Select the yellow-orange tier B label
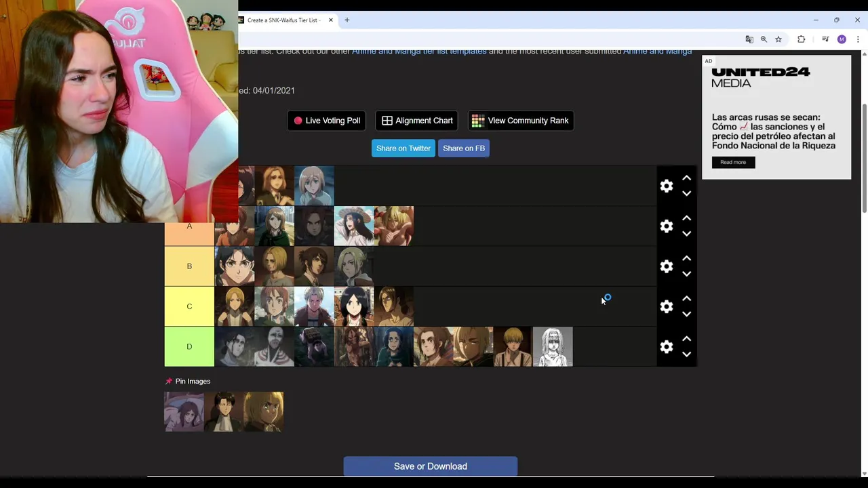868x488 pixels. click(189, 266)
